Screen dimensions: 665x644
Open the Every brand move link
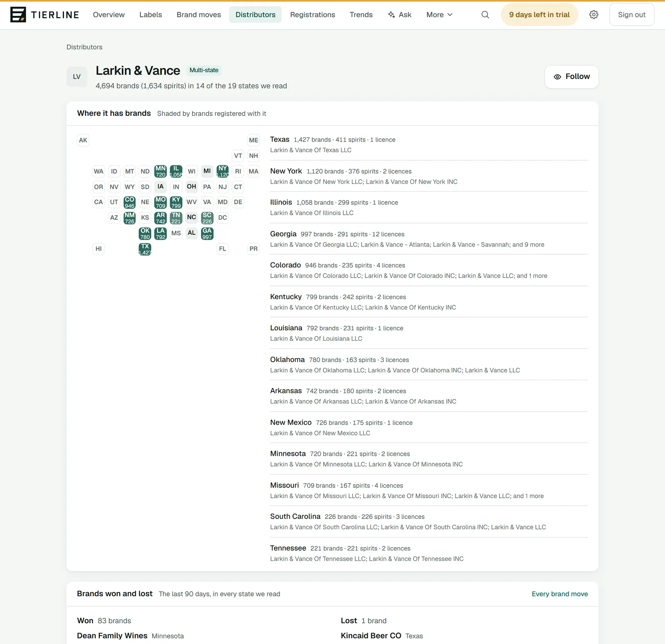point(560,594)
